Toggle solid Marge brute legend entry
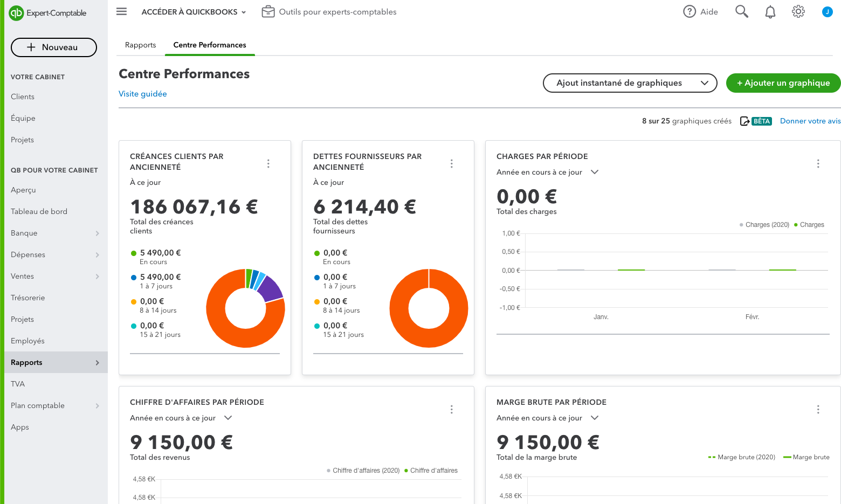This screenshot has width=841, height=504. click(x=806, y=457)
